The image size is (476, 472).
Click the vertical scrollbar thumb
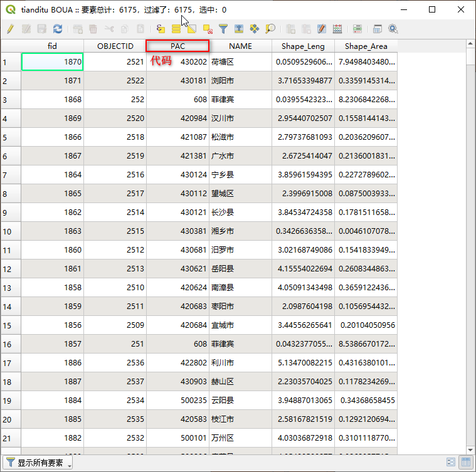tap(470, 56)
